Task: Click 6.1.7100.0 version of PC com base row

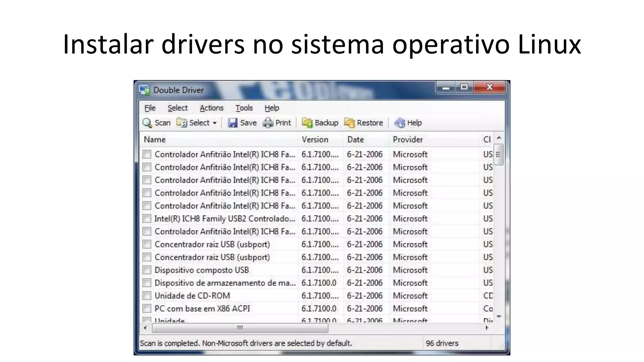Action: coord(319,309)
